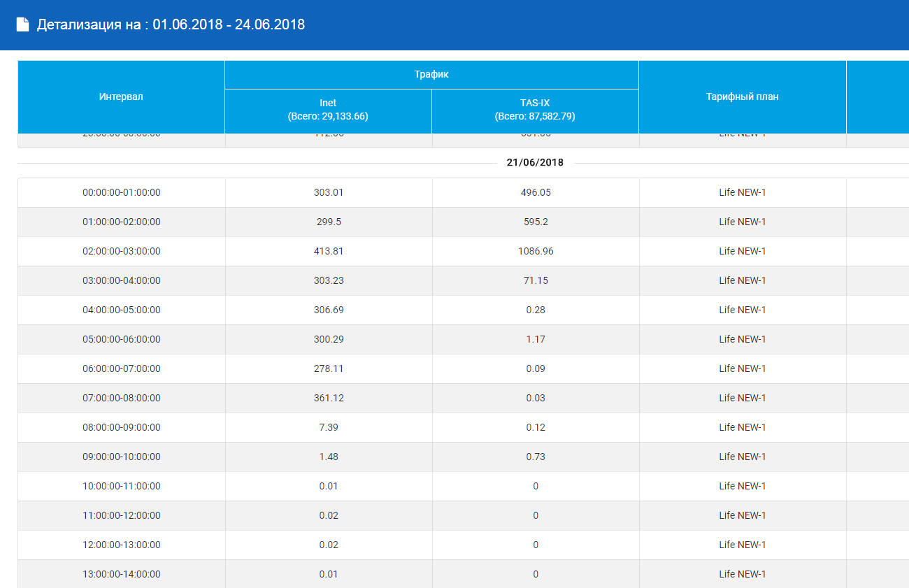Select interval 10:00:00-11:00:00 cell
The width and height of the screenshot is (909, 588).
(x=122, y=486)
